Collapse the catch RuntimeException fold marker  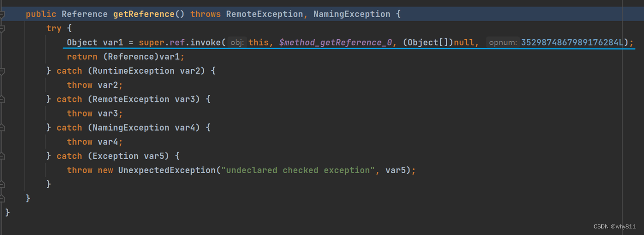coord(2,71)
